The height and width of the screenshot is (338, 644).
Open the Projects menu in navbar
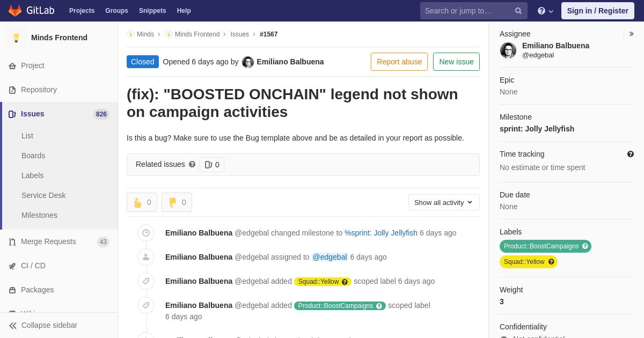[82, 11]
